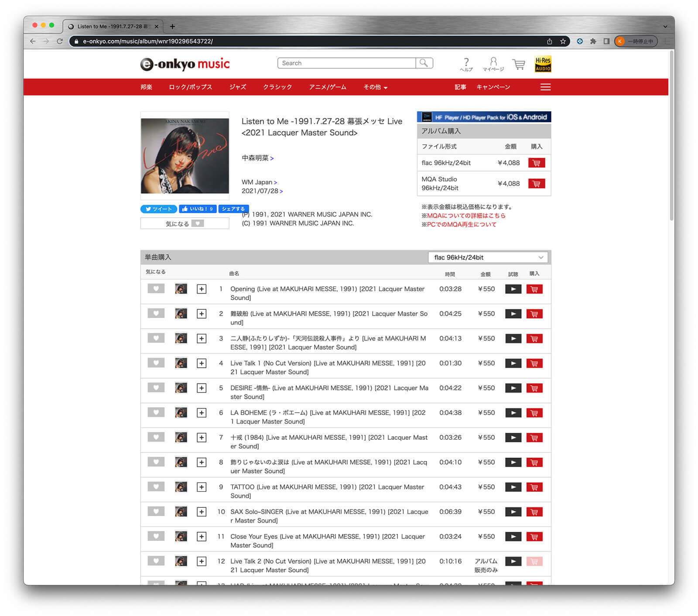
Task: Click the シェアする share button
Action: tap(233, 209)
